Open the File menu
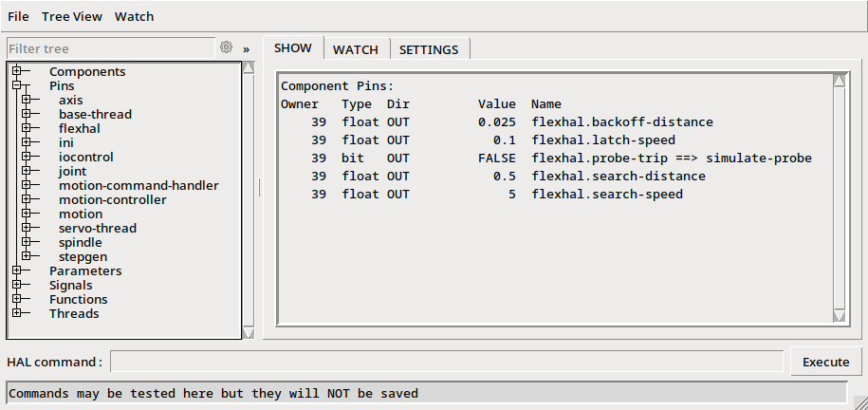This screenshot has height=410, width=868. [x=18, y=16]
